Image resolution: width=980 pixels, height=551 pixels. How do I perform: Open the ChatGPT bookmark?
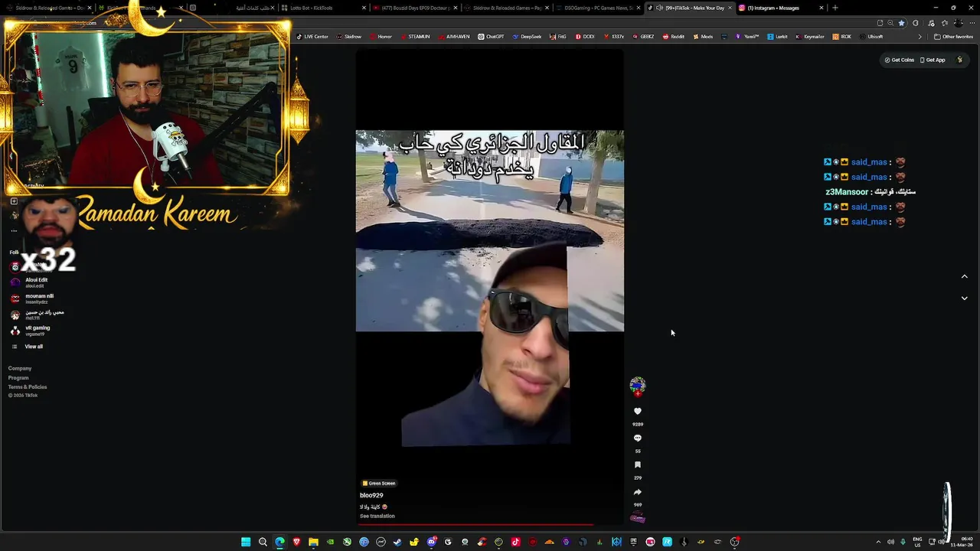492,37
